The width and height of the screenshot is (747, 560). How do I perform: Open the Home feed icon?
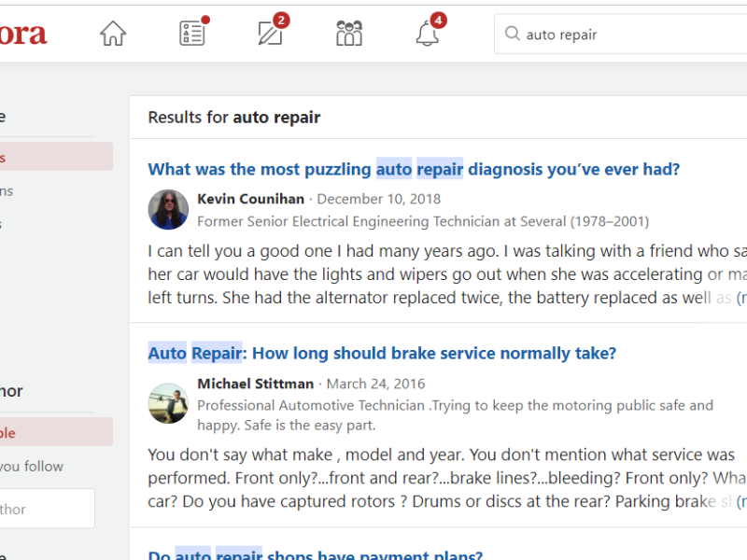coord(113,34)
